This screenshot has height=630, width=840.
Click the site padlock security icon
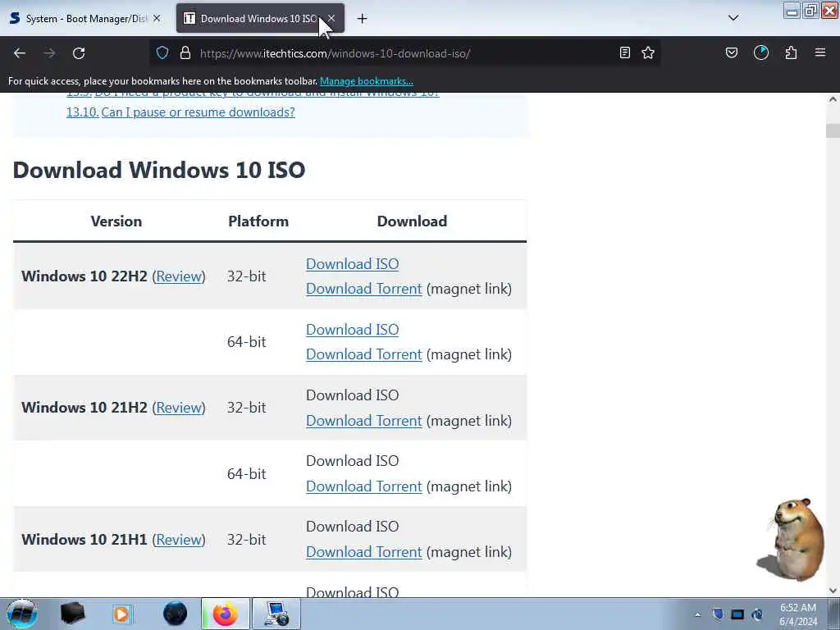point(185,53)
